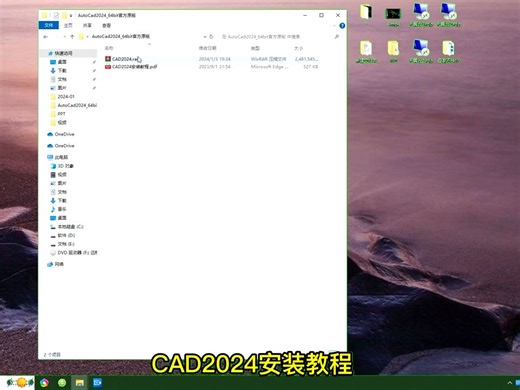Select the CAD2024安装教程.pdf file icon

point(108,67)
